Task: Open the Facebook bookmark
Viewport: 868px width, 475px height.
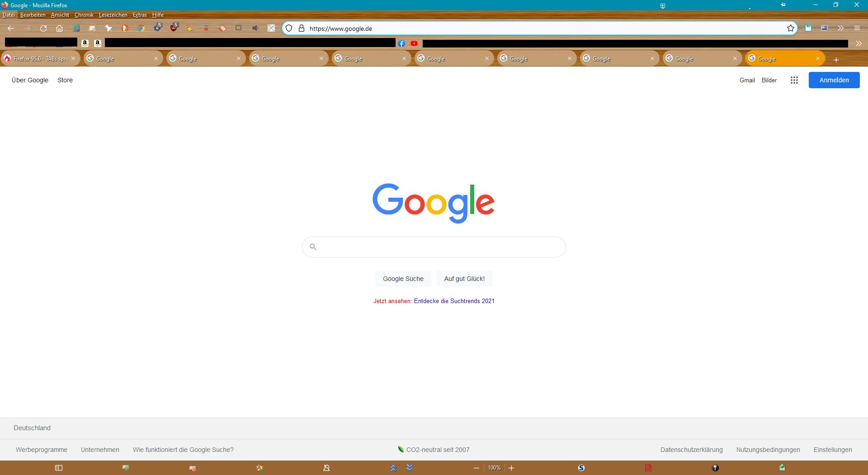Action: [x=401, y=43]
